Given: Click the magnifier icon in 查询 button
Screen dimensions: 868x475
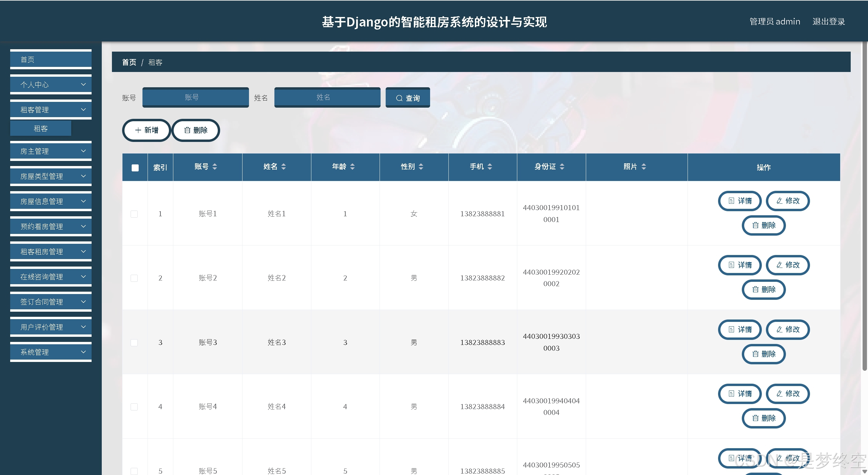Looking at the screenshot, I should (399, 98).
